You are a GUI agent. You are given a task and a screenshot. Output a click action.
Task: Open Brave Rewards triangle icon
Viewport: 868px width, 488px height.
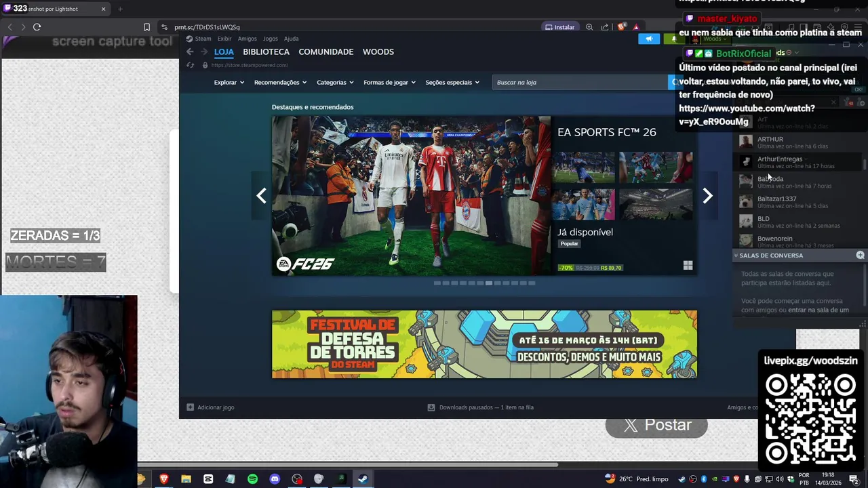[x=636, y=27]
